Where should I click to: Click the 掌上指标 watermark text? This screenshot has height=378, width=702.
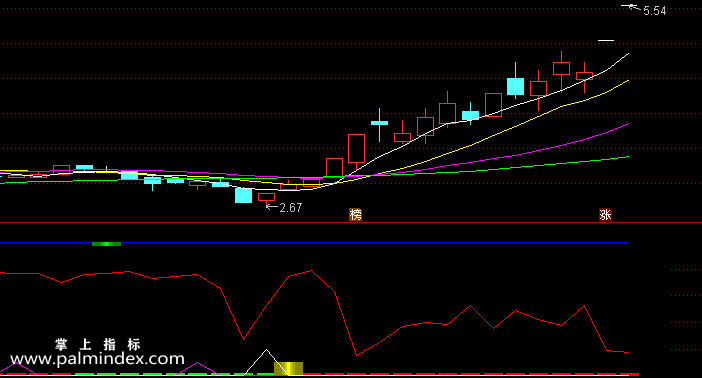click(x=98, y=344)
